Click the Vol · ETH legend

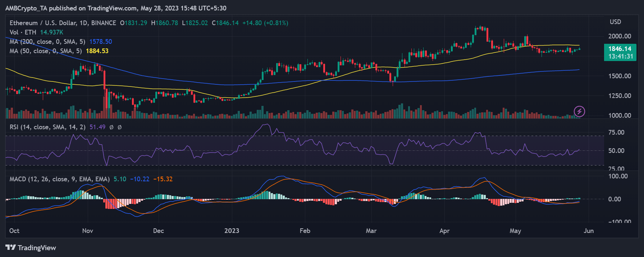pyautogui.click(x=23, y=32)
